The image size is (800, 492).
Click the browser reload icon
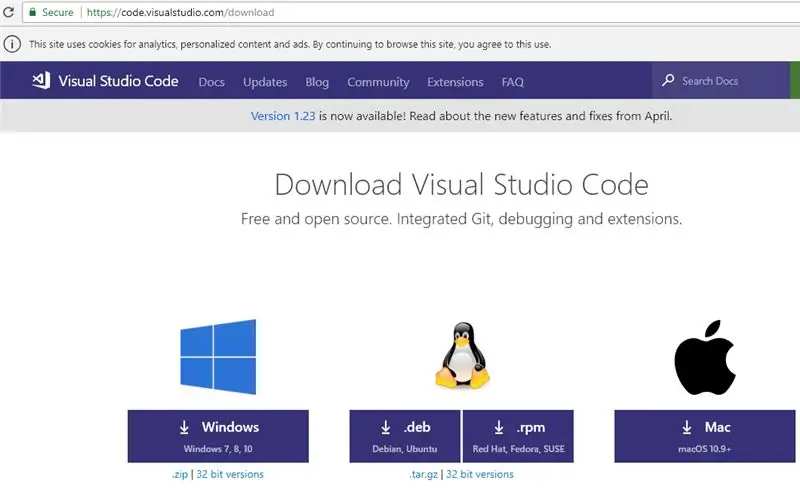click(x=8, y=12)
